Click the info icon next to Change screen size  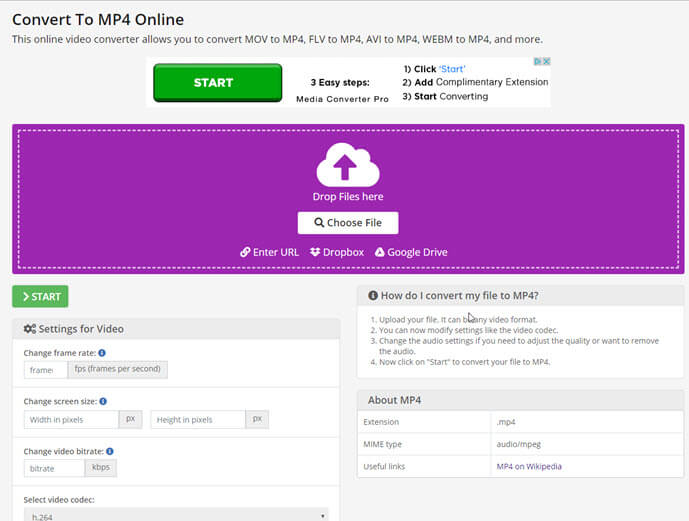[103, 401]
